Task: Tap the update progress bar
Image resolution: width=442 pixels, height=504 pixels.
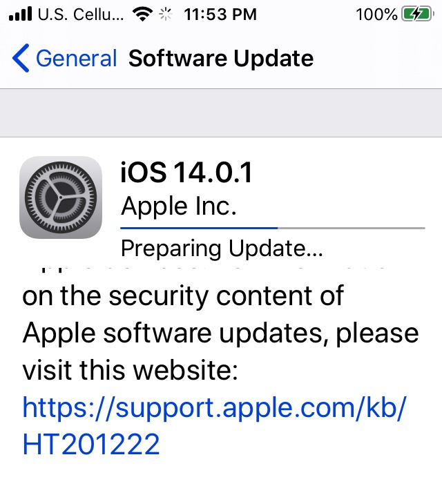Action: click(273, 229)
